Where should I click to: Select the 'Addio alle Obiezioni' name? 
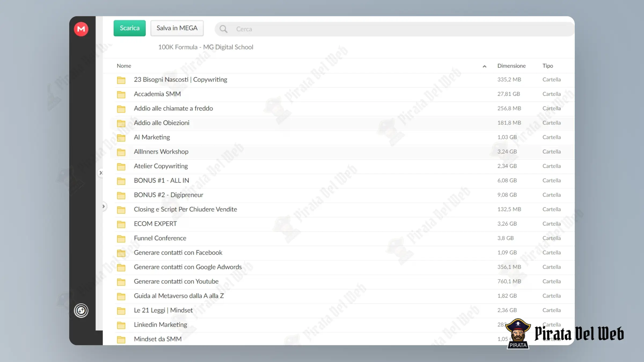(162, 123)
